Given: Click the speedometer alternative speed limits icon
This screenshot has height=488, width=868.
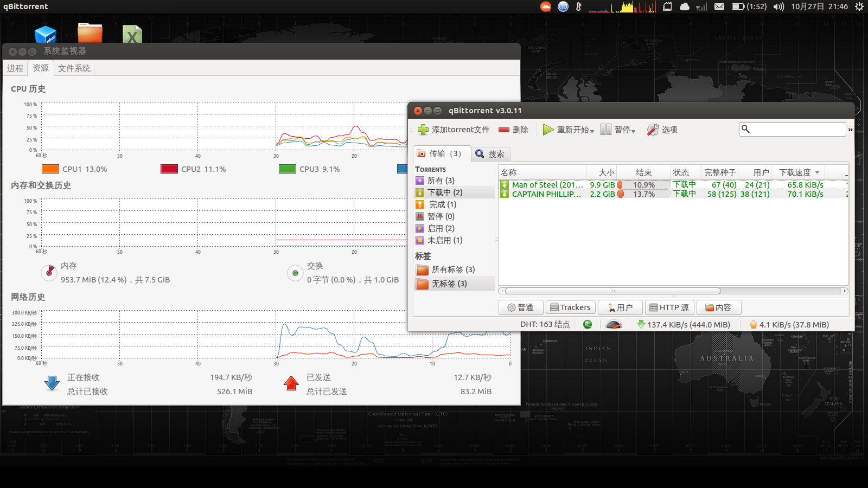Looking at the screenshot, I should 614,324.
